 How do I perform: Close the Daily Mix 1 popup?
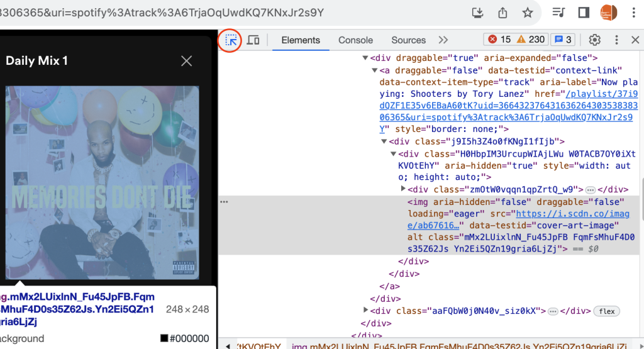(x=187, y=61)
